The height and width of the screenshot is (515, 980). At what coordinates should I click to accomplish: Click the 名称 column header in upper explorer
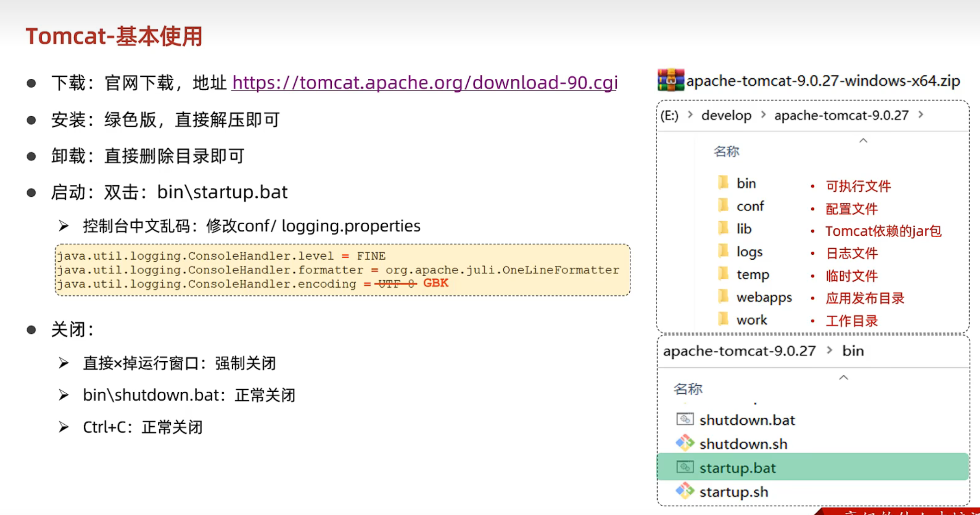[726, 151]
